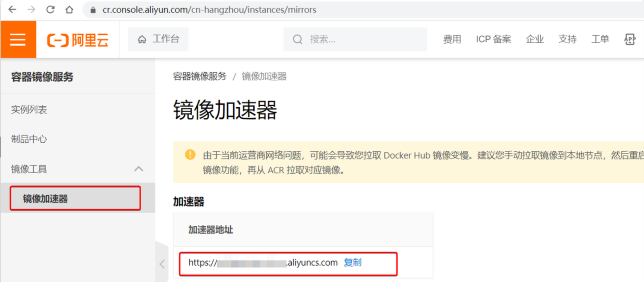Collapse the 镜像工具 section chevron

point(138,169)
